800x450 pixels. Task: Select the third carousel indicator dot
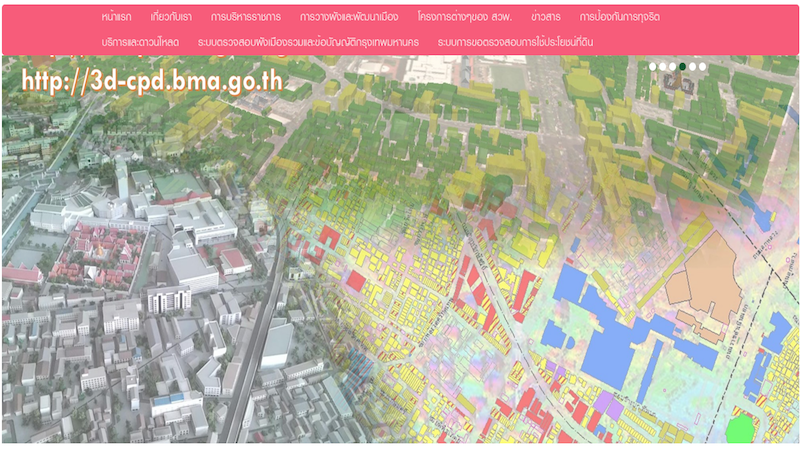(672, 66)
